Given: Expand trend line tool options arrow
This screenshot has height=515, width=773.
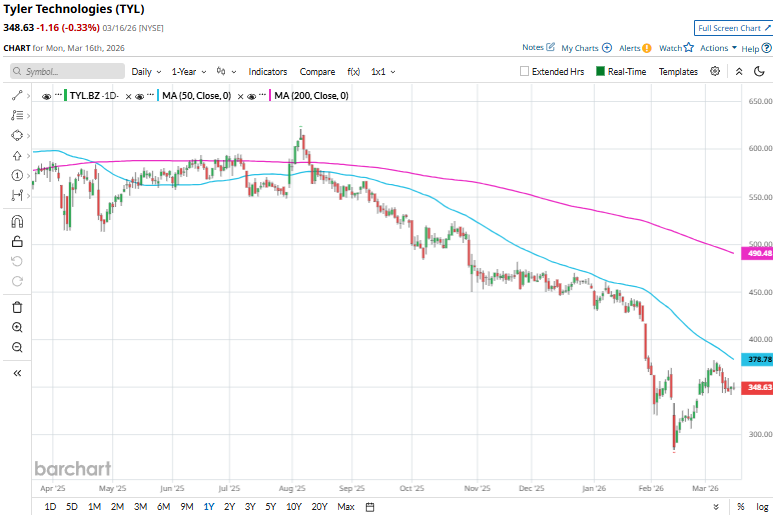Looking at the screenshot, I should pos(29,96).
